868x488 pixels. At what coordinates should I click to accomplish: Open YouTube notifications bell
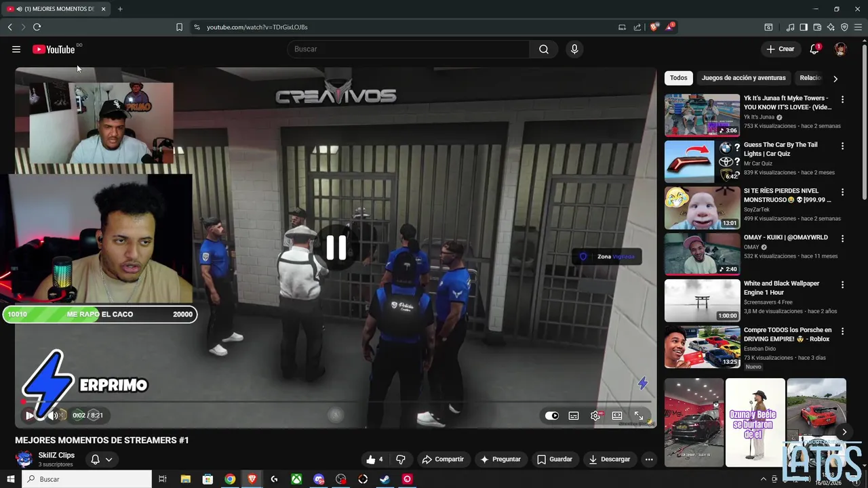(814, 49)
